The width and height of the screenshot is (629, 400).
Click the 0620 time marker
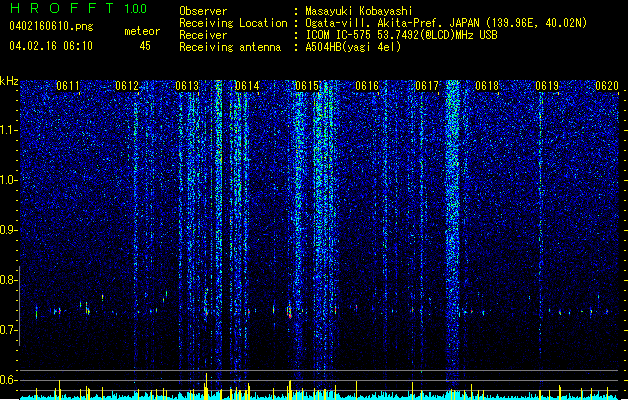coord(607,86)
